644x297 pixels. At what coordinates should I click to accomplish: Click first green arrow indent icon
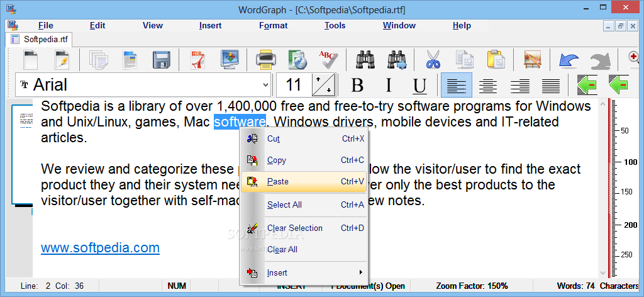pos(587,85)
